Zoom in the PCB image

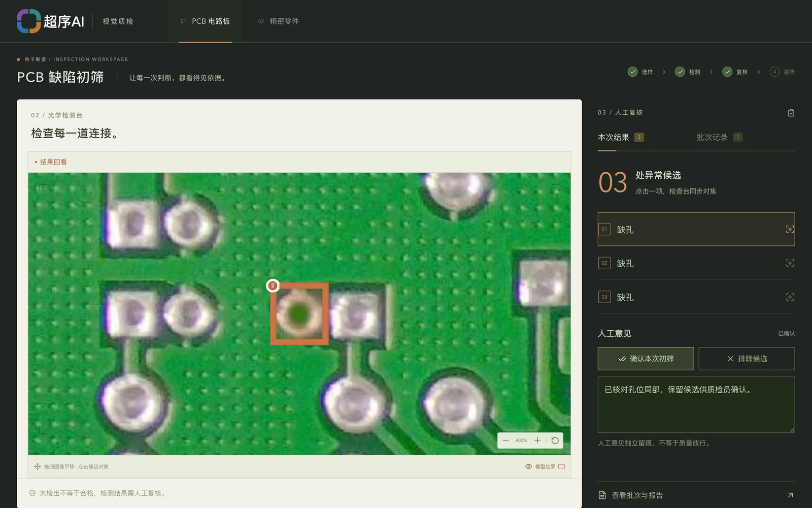(537, 440)
